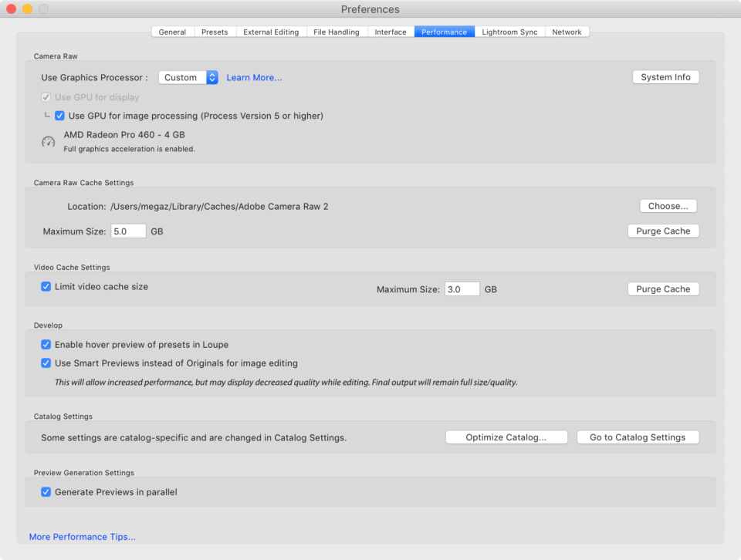Uncheck Generate Previews in parallel
This screenshot has width=741, height=560.
pyautogui.click(x=46, y=491)
